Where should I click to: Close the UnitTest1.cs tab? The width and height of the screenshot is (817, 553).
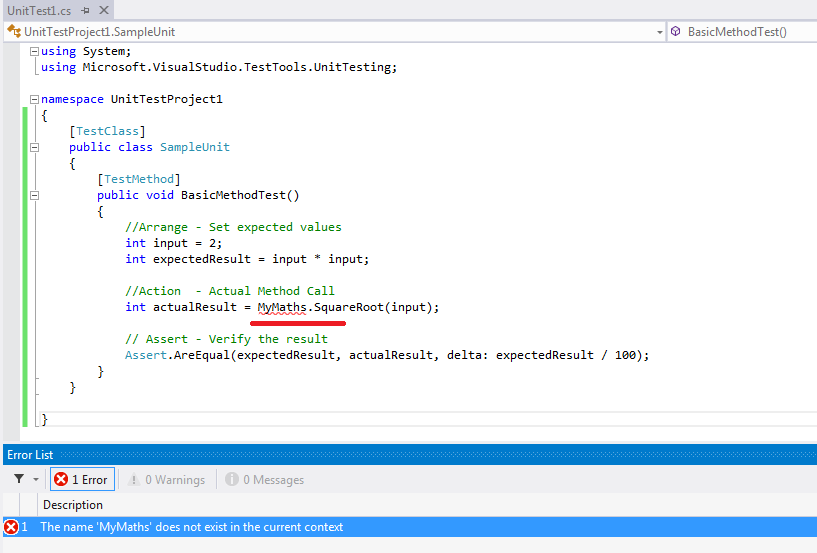[x=104, y=10]
